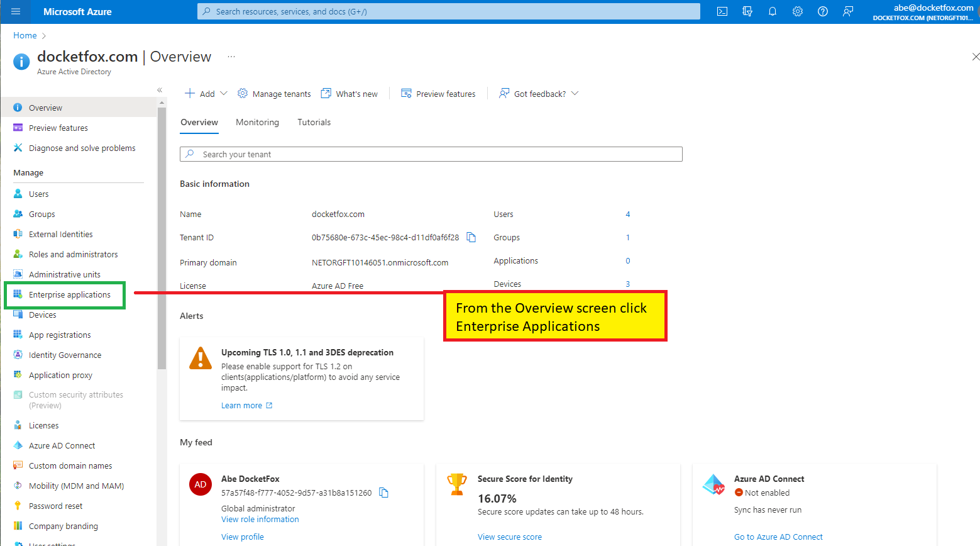Copy Abe DocketFox's object ID
The width and height of the screenshot is (980, 546).
click(x=383, y=493)
